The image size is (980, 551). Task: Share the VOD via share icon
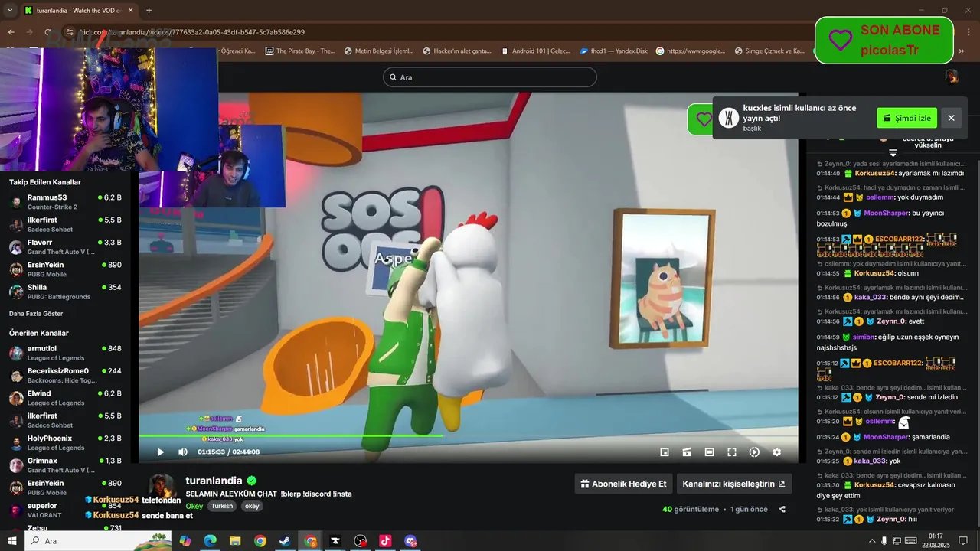782,510
